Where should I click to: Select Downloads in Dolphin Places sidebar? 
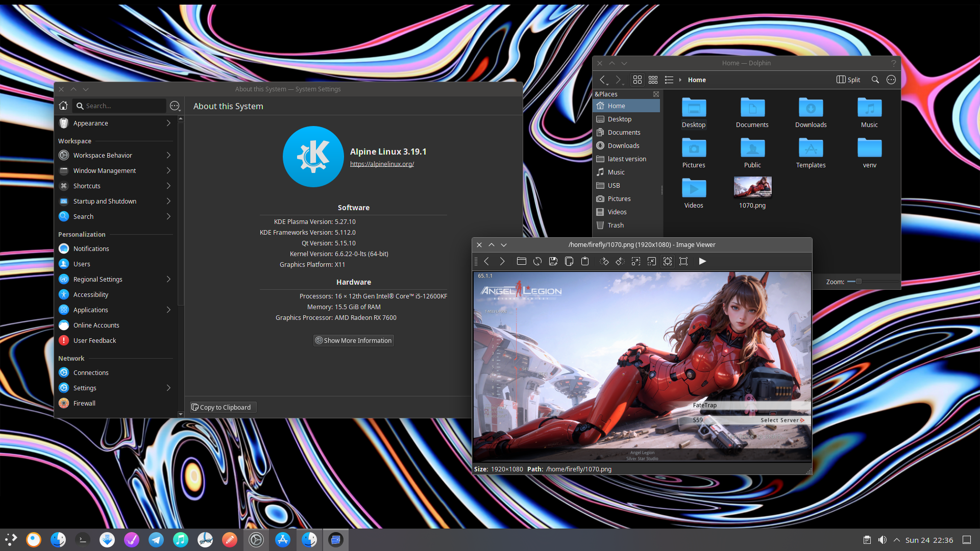623,145
